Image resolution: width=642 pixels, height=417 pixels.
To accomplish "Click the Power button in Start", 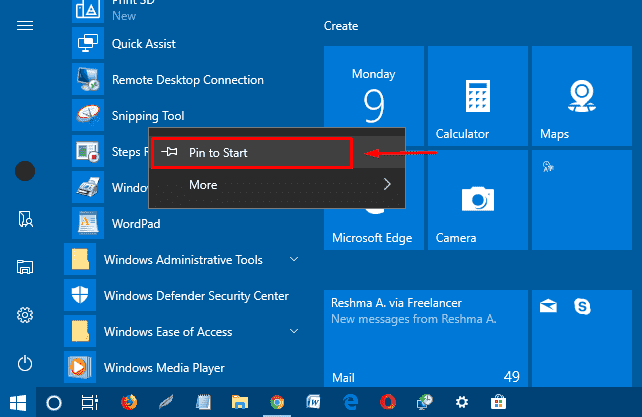I will 25,363.
